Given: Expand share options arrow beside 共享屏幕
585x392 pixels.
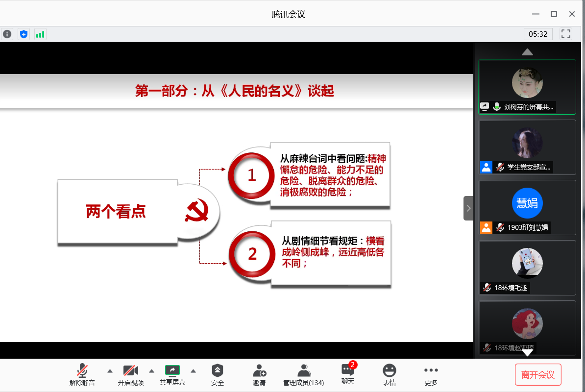Looking at the screenshot, I should (x=194, y=370).
